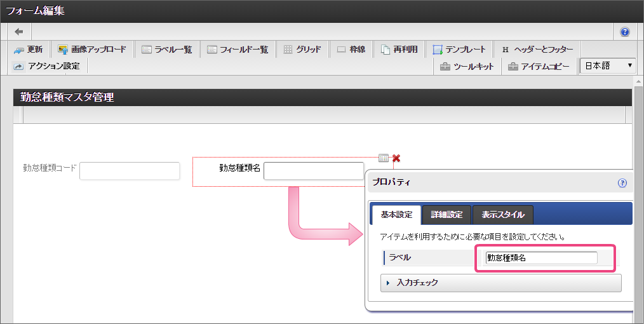Click the ラベル text field in properties

pyautogui.click(x=541, y=258)
